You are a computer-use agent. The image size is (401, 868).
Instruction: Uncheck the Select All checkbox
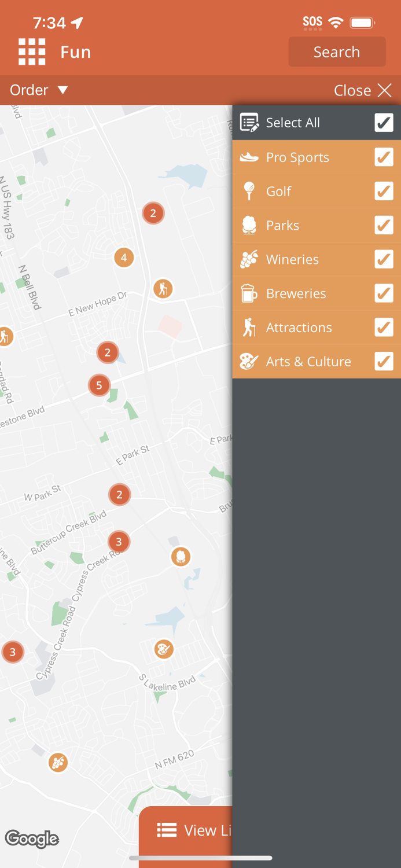pyautogui.click(x=384, y=123)
